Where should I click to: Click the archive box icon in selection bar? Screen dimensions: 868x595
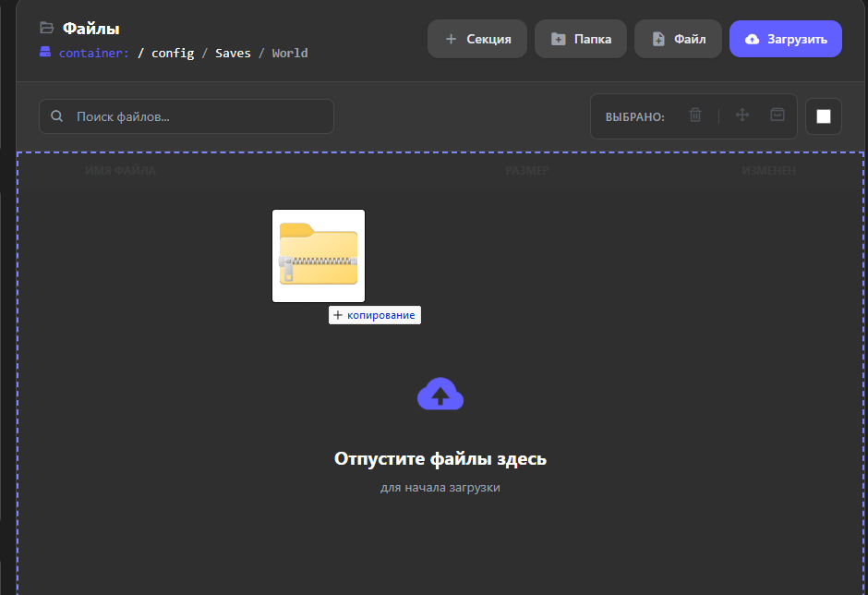(x=778, y=115)
